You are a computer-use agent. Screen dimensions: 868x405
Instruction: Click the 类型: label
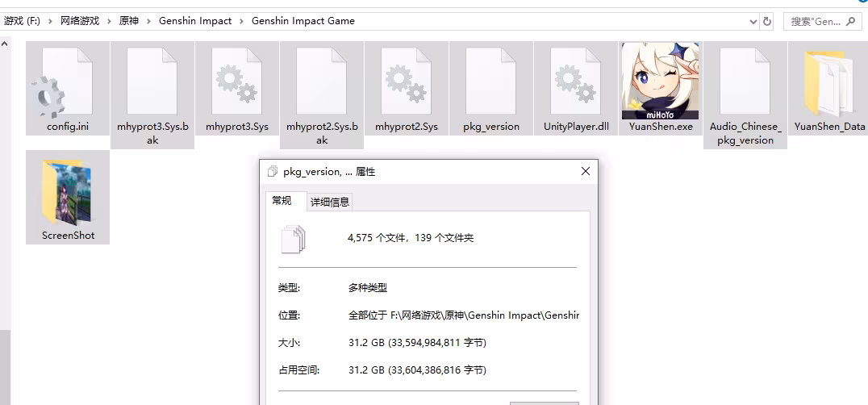pos(289,288)
